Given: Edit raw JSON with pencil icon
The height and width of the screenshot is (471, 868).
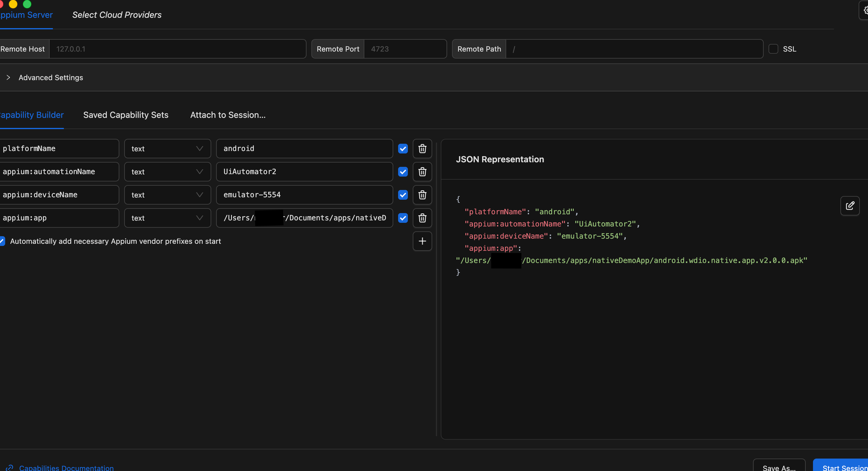Looking at the screenshot, I should (x=850, y=206).
